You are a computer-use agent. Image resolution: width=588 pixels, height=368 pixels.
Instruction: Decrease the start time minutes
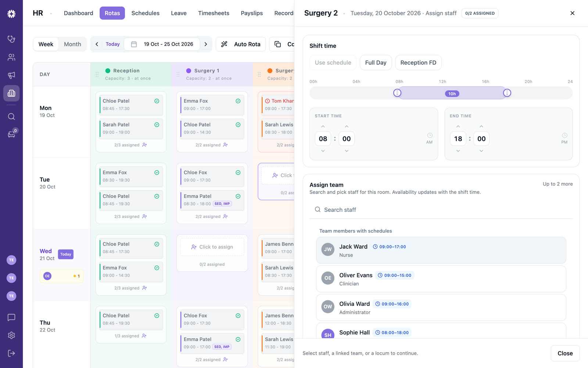347,151
